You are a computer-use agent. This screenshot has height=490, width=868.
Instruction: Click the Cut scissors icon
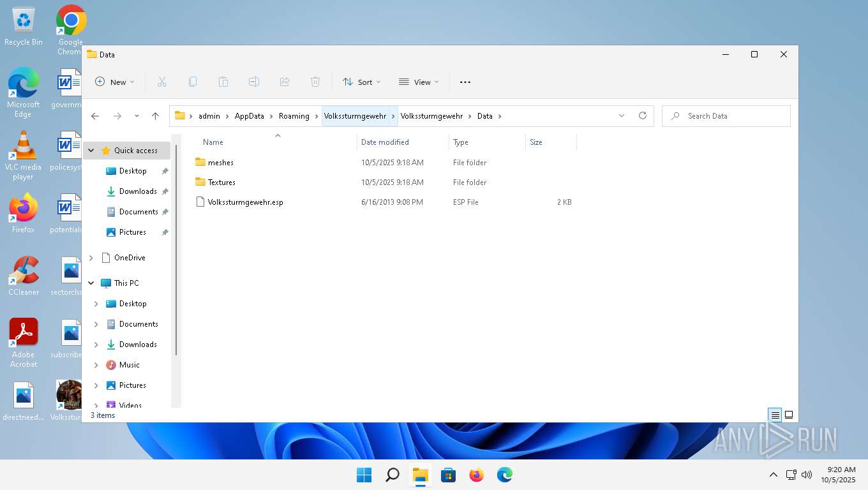click(162, 82)
